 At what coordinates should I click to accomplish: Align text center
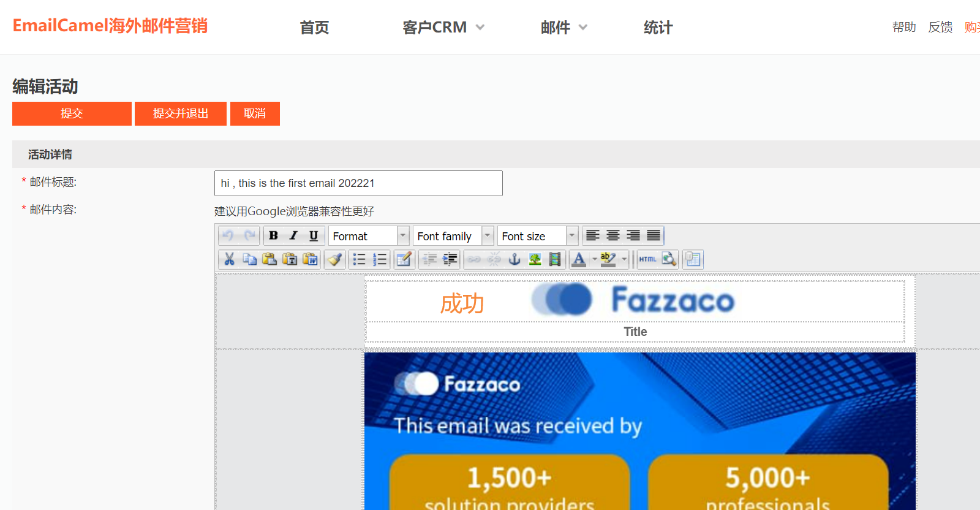(x=612, y=236)
